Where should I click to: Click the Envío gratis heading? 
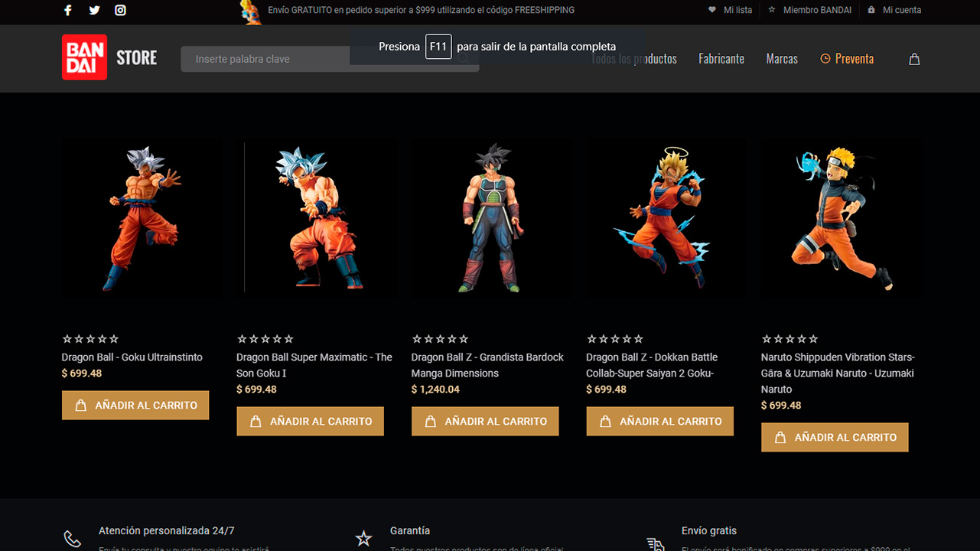point(709,530)
